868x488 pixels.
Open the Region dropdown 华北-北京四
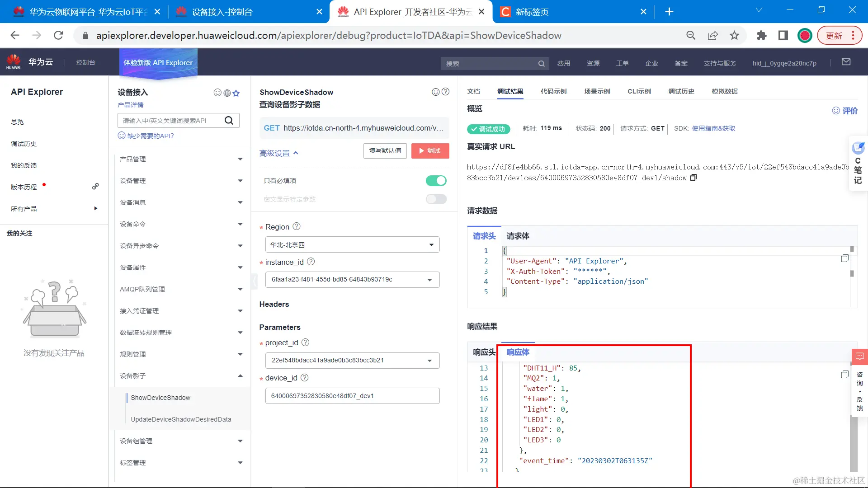click(x=352, y=245)
